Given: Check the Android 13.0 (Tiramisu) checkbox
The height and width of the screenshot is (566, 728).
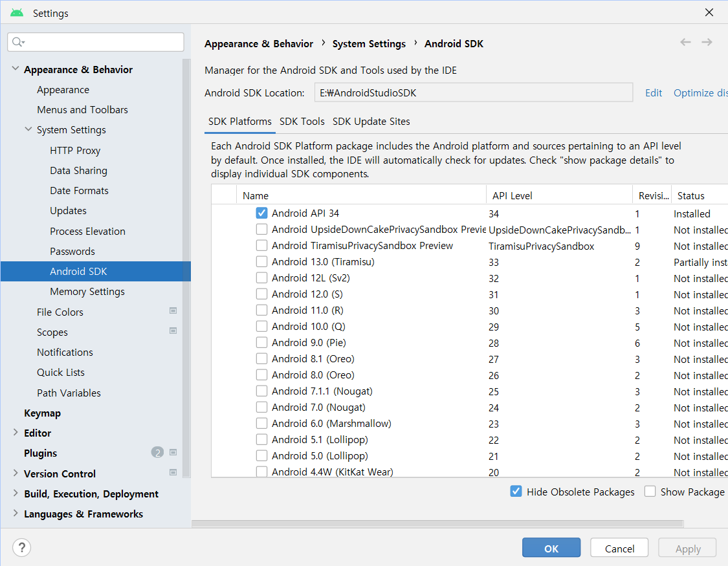Looking at the screenshot, I should pos(261,261).
